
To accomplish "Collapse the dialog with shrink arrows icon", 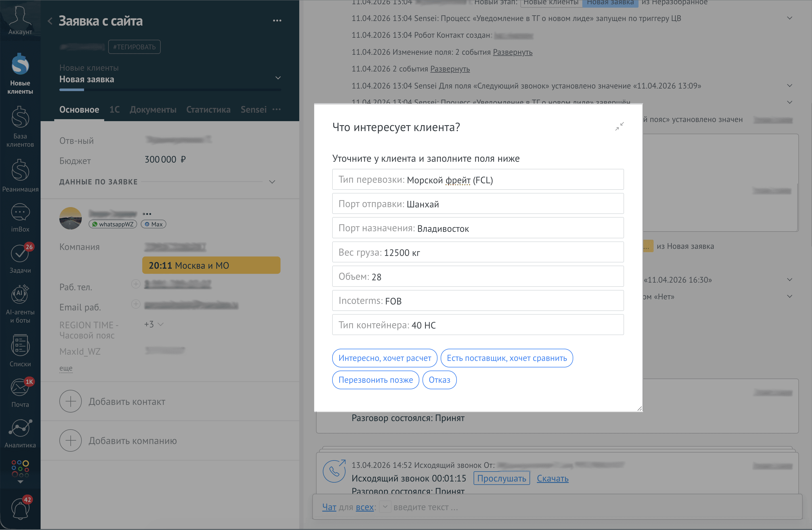I will click(x=619, y=127).
